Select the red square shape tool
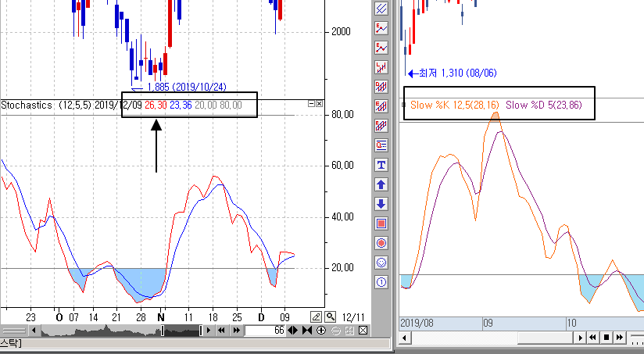Screen dimensions: 644x354 [381, 223]
